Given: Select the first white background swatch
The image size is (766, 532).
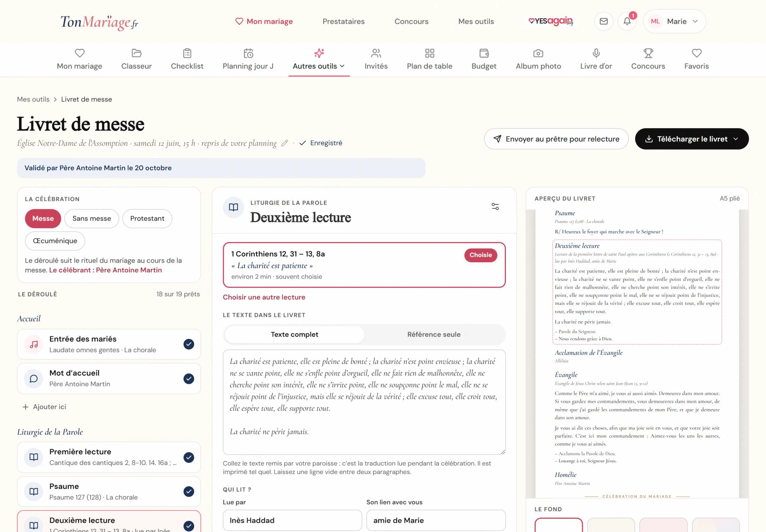Looking at the screenshot, I should point(559,525).
